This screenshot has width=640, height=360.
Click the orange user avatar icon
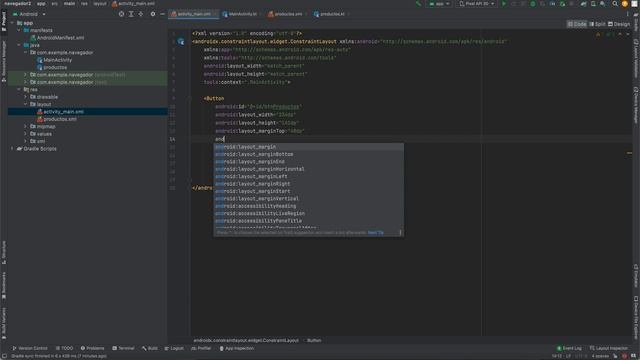click(x=625, y=4)
